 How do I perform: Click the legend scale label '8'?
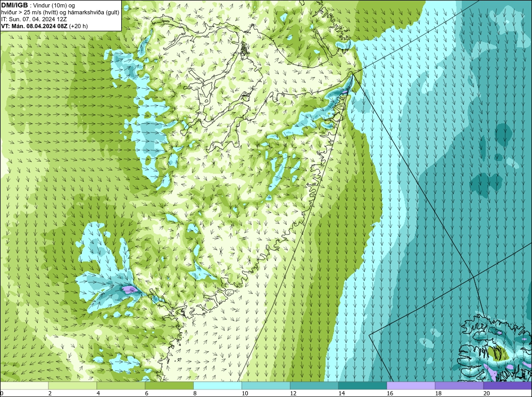click(195, 393)
